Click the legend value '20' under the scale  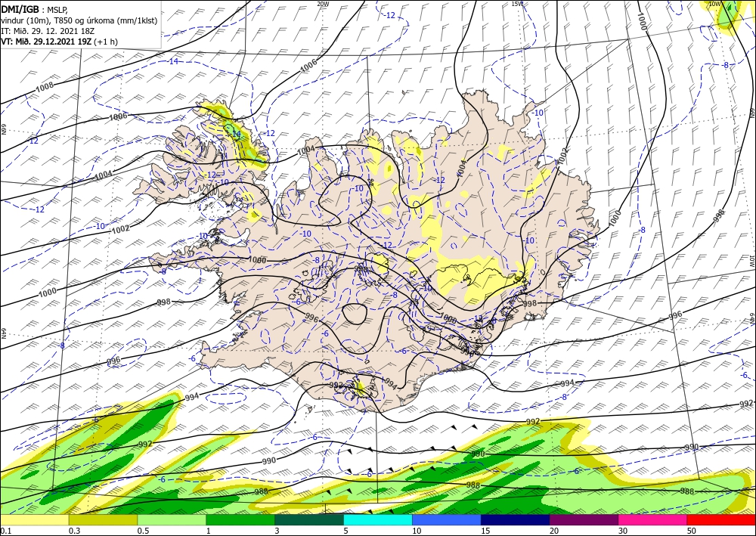[554, 531]
